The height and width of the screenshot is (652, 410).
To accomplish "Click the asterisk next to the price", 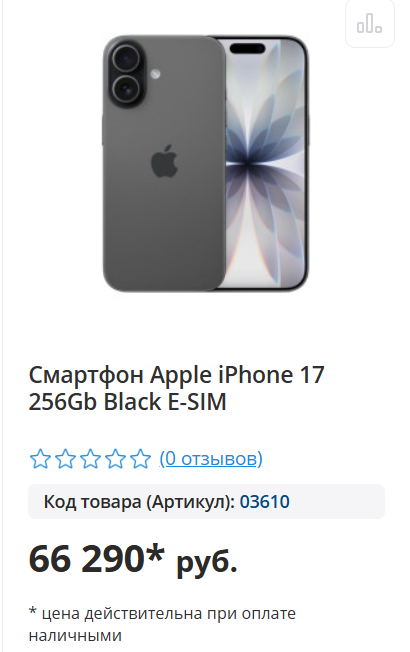I will pos(156,552).
